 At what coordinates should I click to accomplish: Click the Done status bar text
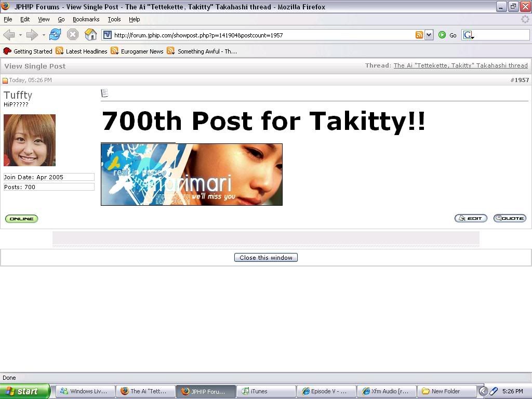tap(9, 378)
